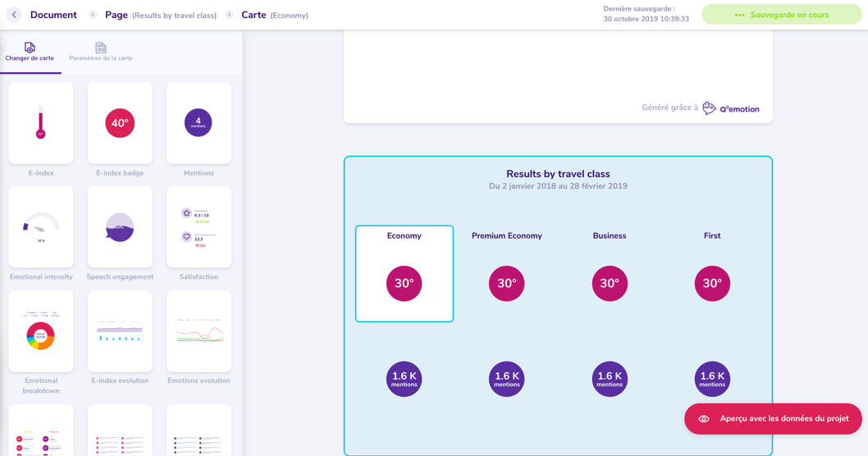868x456 pixels.
Task: Select the Emotional intensity gauge card
Action: point(41,227)
